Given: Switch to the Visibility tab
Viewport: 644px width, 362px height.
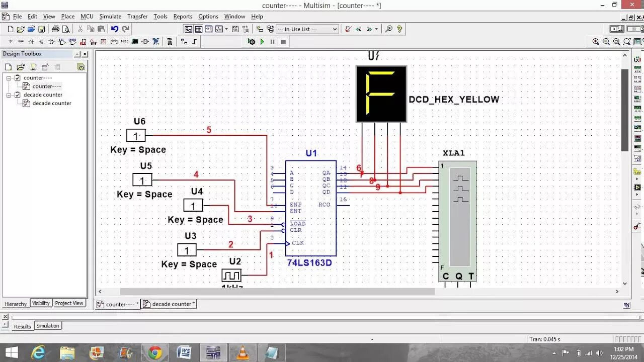Looking at the screenshot, I should pyautogui.click(x=41, y=303).
